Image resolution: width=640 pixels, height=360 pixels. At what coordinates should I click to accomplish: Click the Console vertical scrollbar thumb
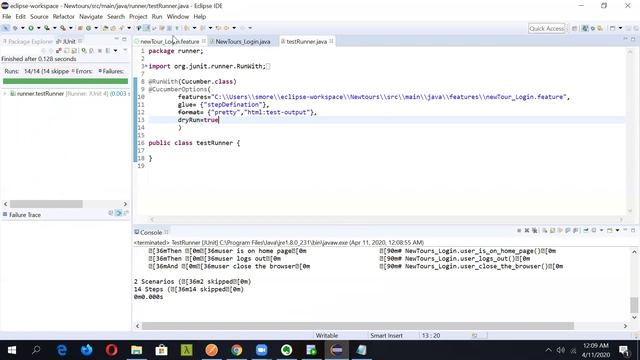tap(634, 304)
